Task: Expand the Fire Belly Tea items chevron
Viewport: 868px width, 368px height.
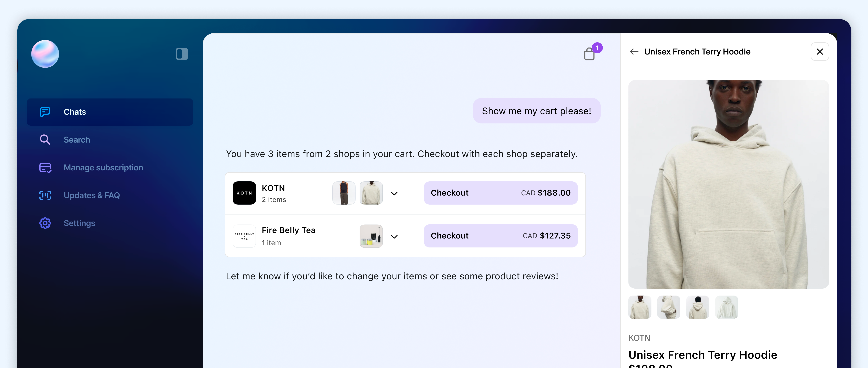Action: click(394, 236)
